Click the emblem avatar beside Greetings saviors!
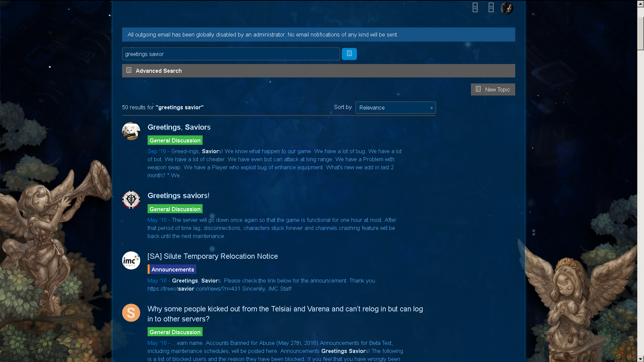644x362 pixels. tap(131, 200)
